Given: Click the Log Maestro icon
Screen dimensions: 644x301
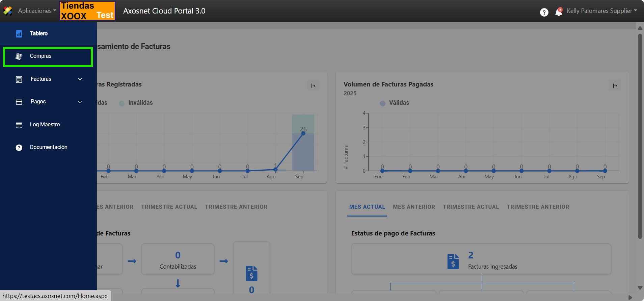Looking at the screenshot, I should click(x=19, y=125).
